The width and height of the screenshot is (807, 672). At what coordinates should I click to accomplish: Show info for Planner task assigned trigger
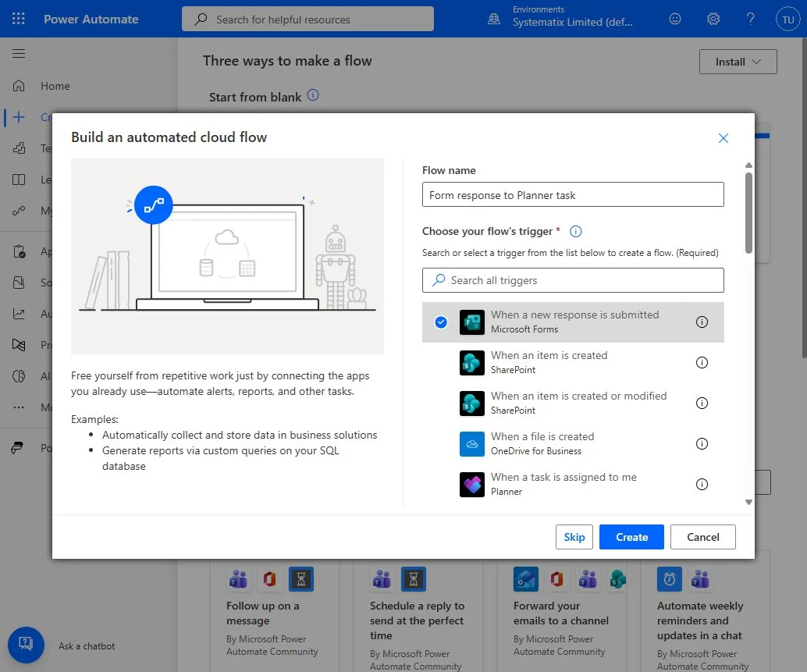point(702,485)
